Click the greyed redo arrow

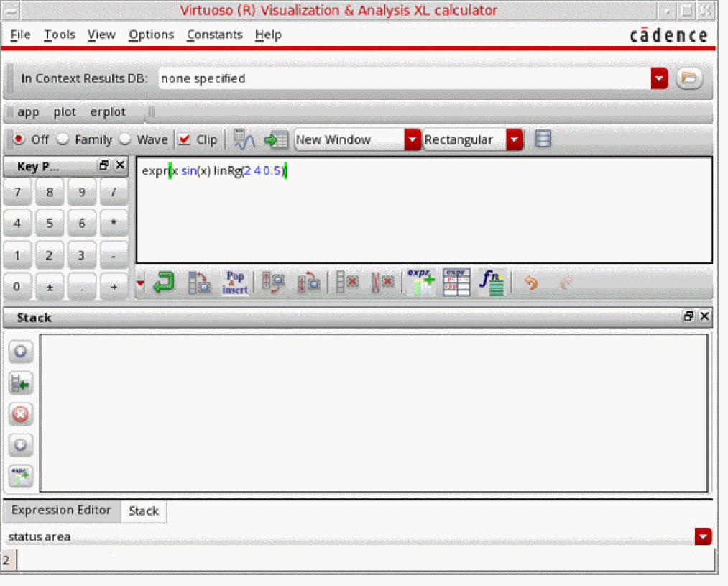565,283
